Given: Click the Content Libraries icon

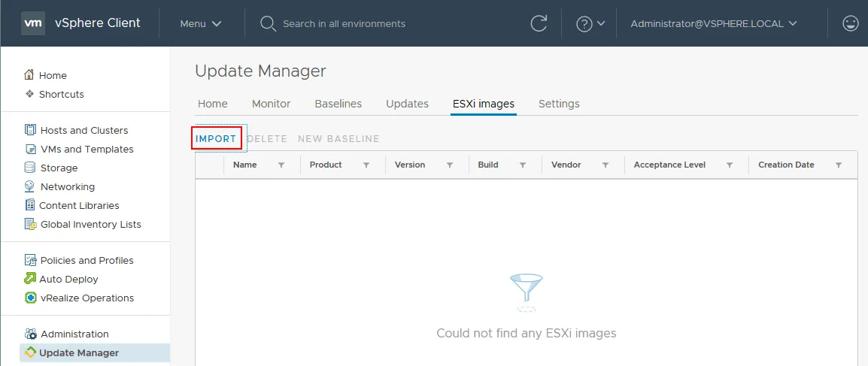Looking at the screenshot, I should click(x=30, y=205).
